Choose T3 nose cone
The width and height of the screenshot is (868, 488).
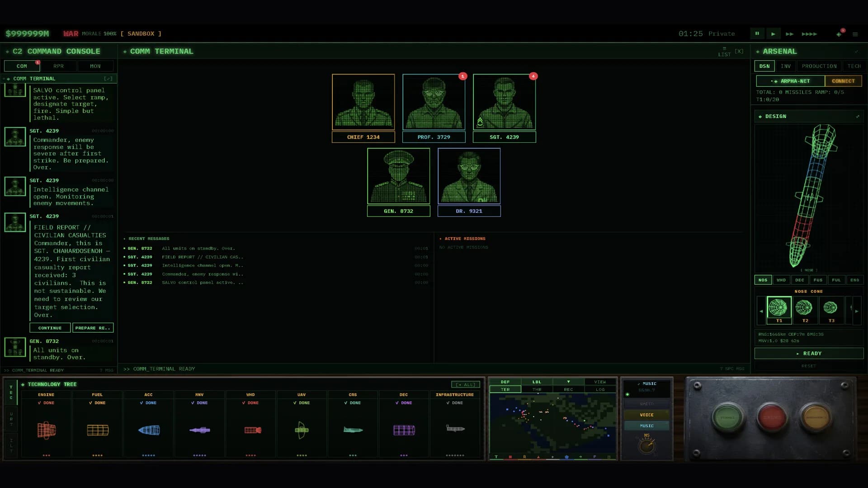[831, 310]
